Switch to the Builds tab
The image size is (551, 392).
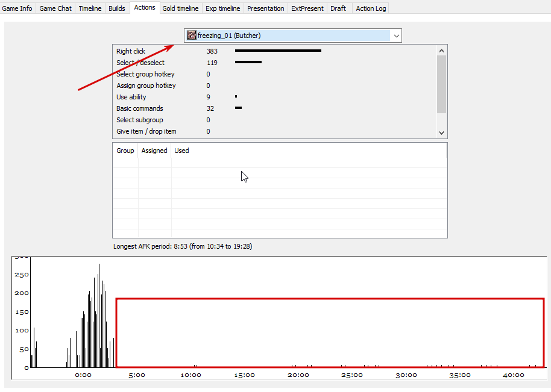point(117,8)
